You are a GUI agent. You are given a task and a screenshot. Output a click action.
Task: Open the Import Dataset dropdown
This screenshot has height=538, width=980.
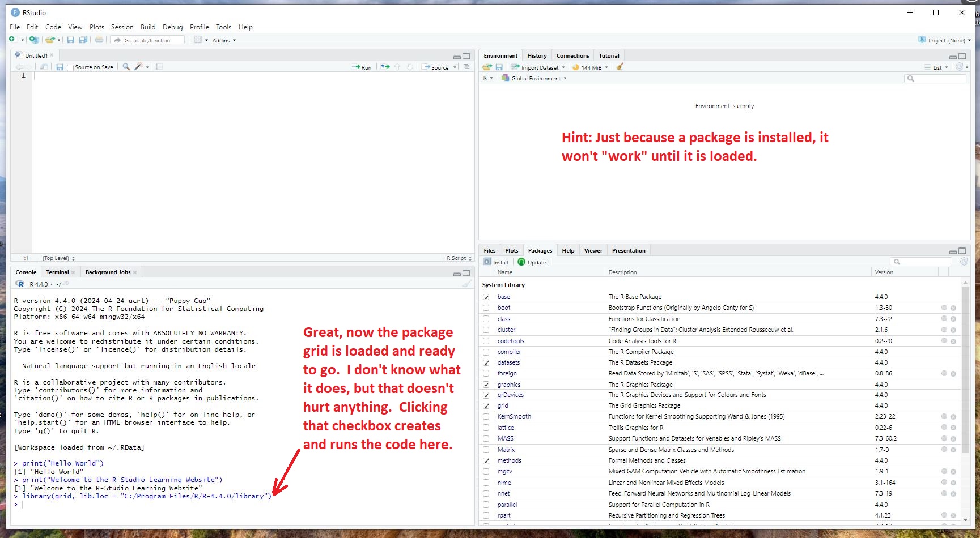click(x=540, y=67)
